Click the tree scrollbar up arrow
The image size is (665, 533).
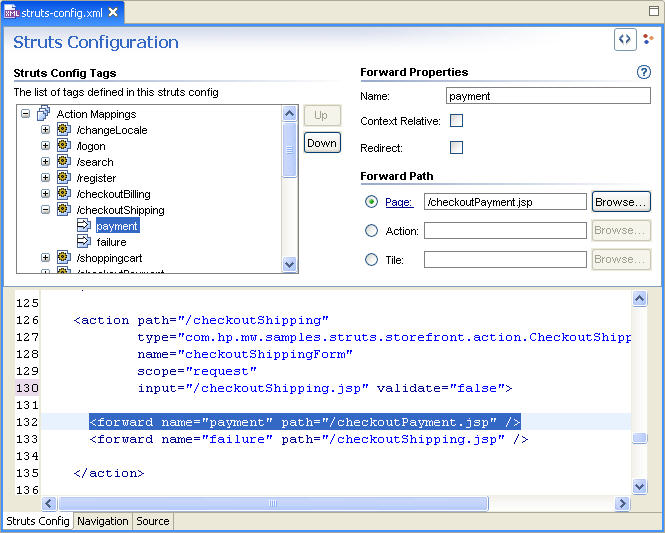290,113
